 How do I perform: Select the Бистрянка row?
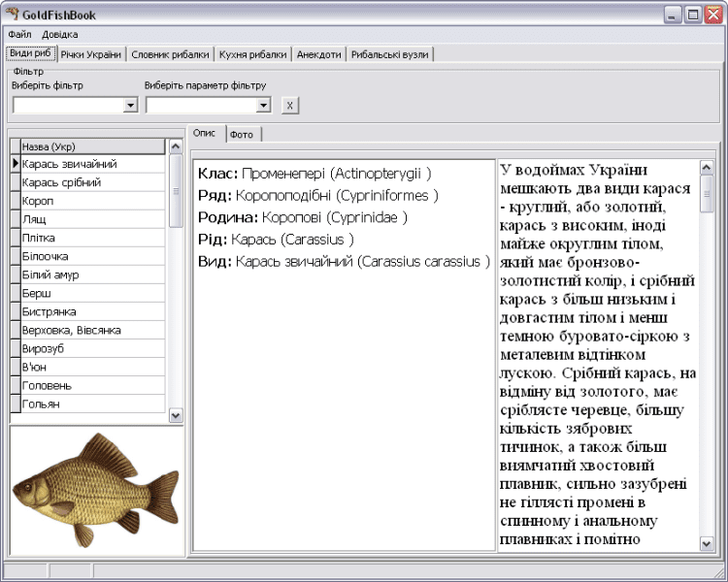93,312
